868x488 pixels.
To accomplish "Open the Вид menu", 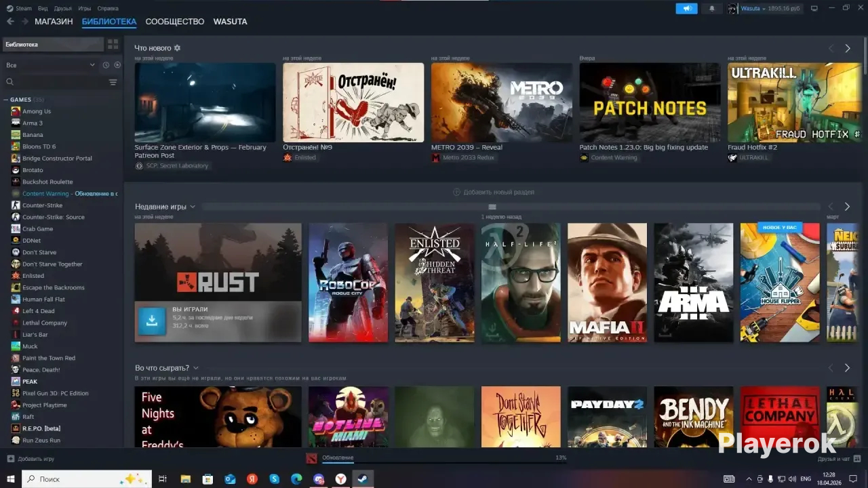I will click(43, 9).
